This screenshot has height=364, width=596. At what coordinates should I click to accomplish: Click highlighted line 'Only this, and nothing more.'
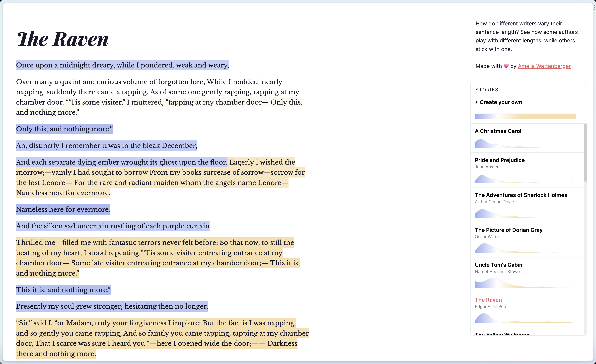point(64,129)
